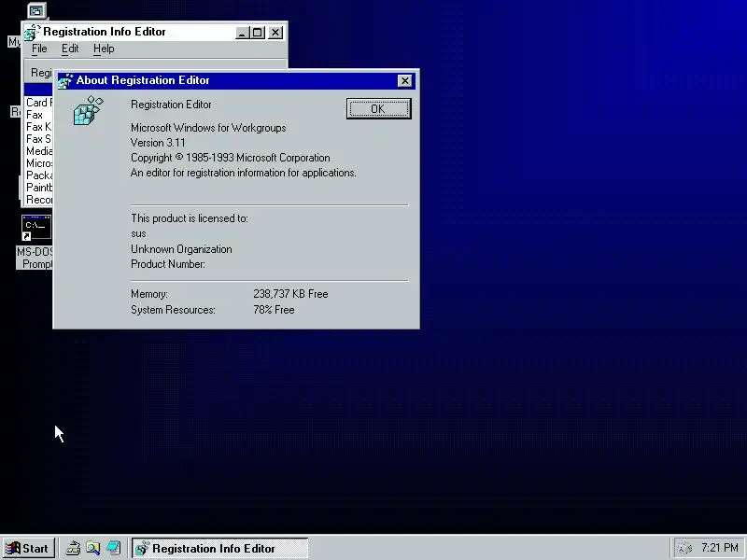Select the 'Packa' list entry
This screenshot has height=560, width=747.
coord(39,175)
